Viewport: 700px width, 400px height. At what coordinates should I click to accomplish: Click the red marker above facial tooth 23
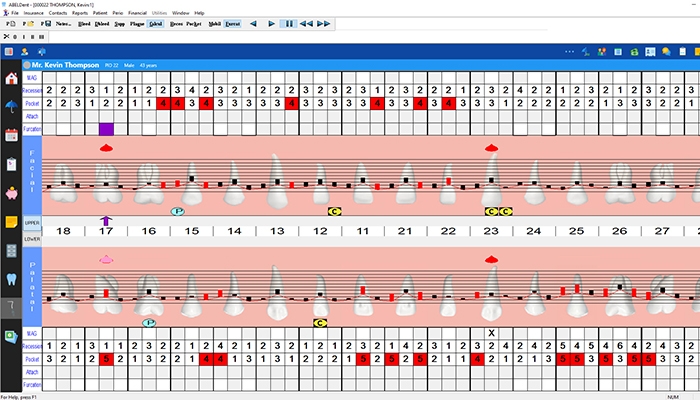(x=492, y=148)
